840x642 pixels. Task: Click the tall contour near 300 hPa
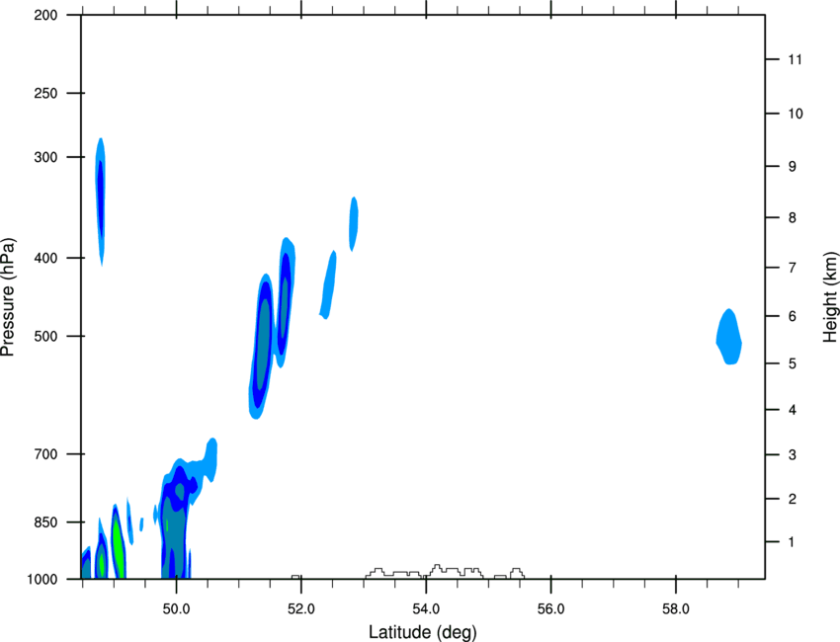pos(100,201)
